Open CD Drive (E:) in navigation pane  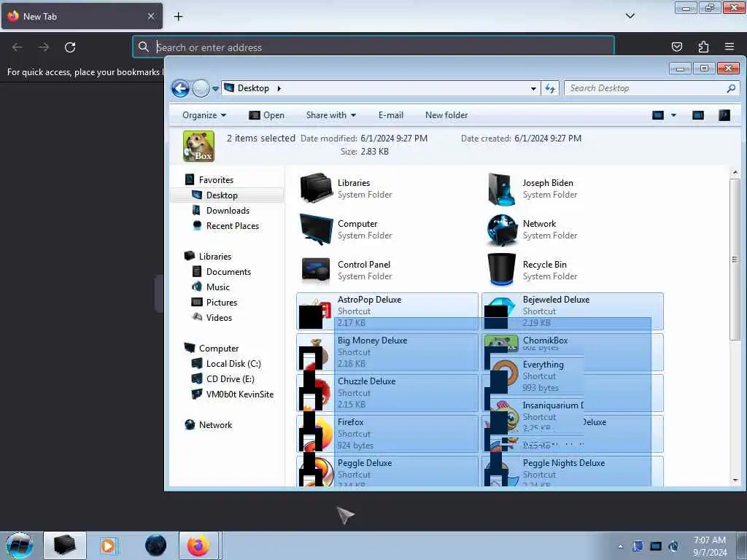click(x=230, y=378)
